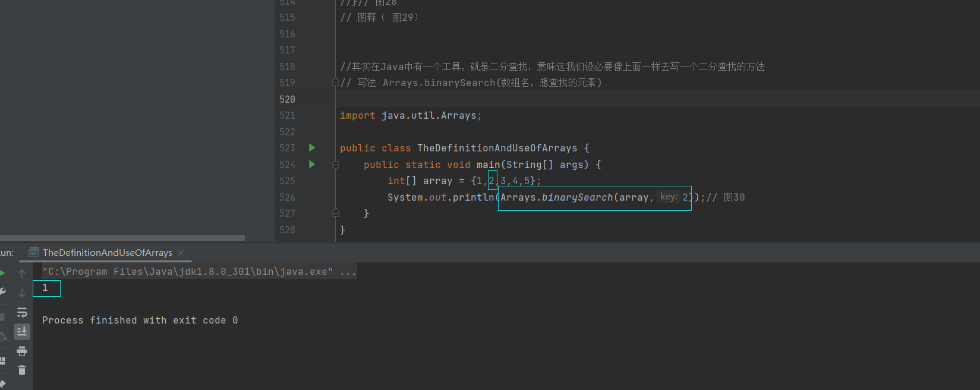Click the horizontal scrollbar under left panel

(122, 238)
